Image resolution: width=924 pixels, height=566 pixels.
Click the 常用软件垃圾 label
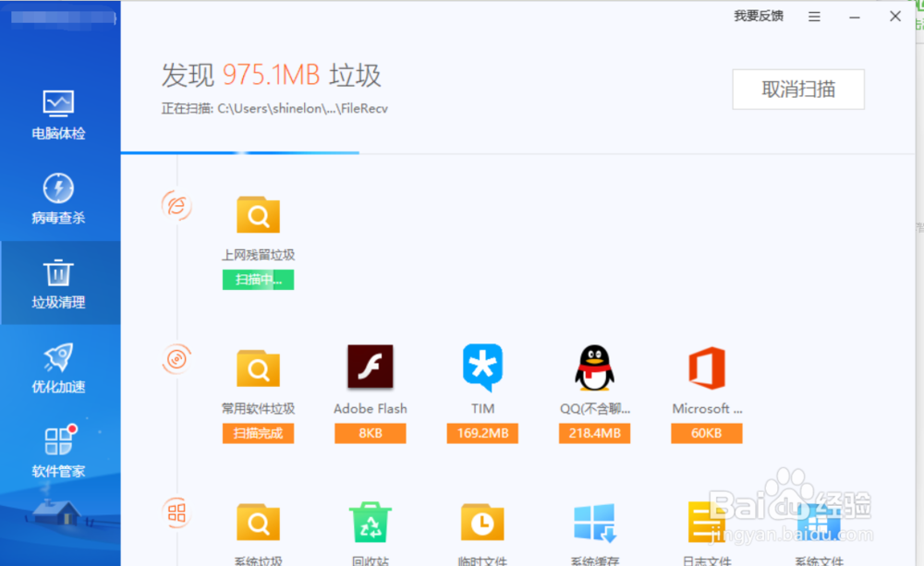click(258, 409)
